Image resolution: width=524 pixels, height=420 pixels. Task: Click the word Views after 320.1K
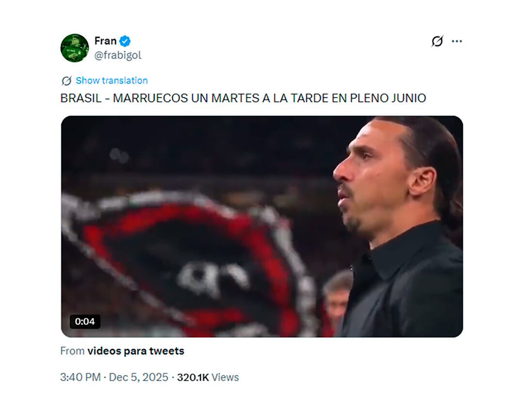[225, 377]
